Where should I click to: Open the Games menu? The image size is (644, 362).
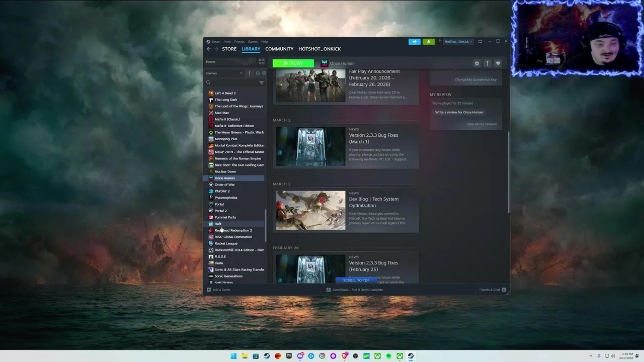[253, 42]
